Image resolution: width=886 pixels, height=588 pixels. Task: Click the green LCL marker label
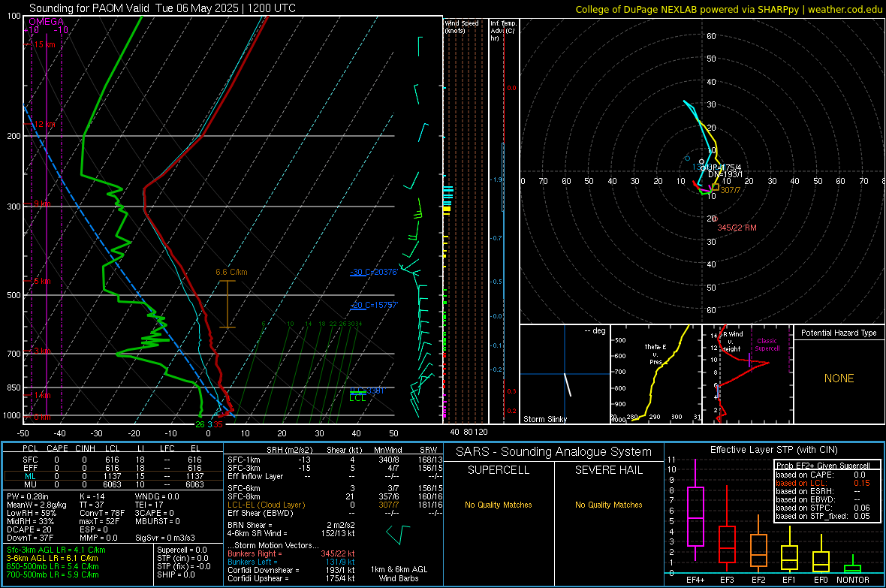click(357, 398)
